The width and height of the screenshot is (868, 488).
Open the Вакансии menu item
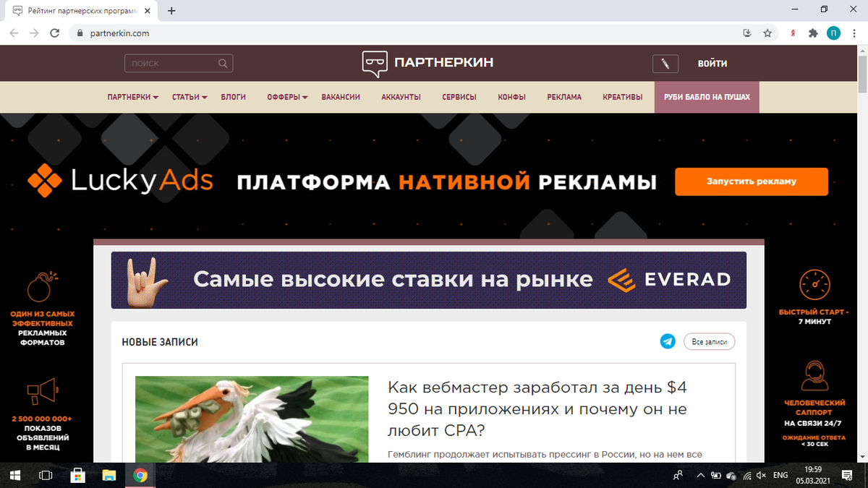coord(341,97)
